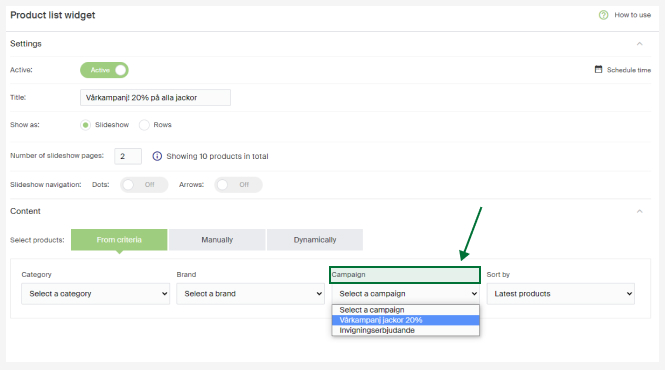665x370 pixels.
Task: Enable the Arrows navigation toggle
Action: pos(238,185)
